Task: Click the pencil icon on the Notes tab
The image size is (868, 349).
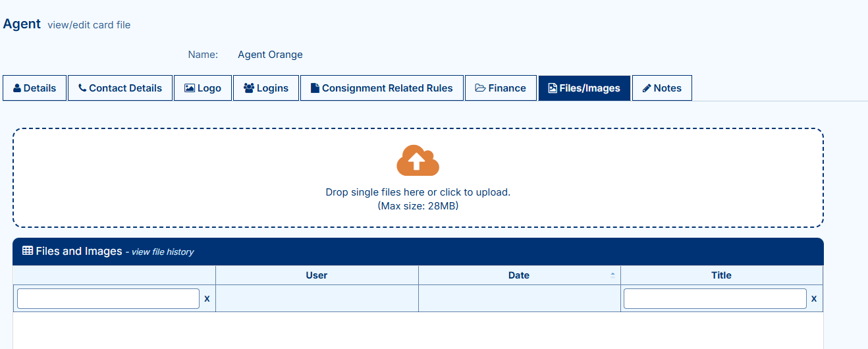Action: [647, 88]
